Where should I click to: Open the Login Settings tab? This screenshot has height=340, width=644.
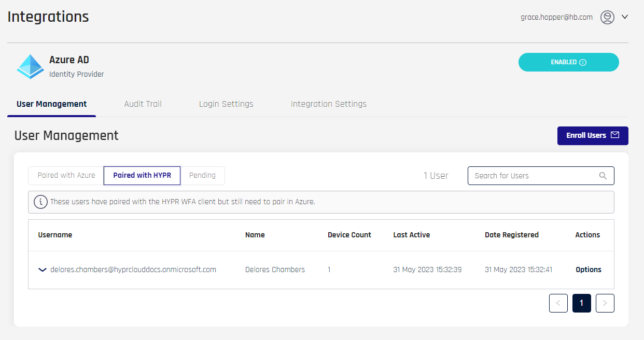[226, 104]
